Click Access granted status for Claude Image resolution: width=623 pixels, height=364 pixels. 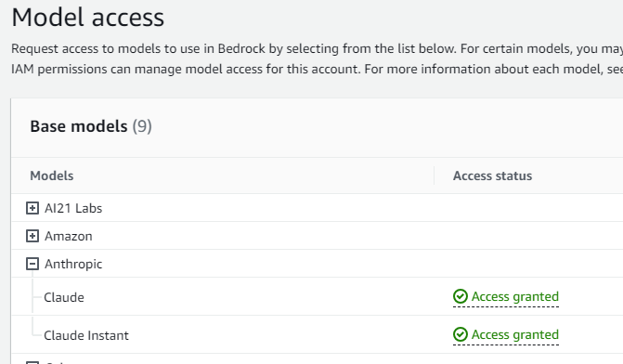(506, 296)
